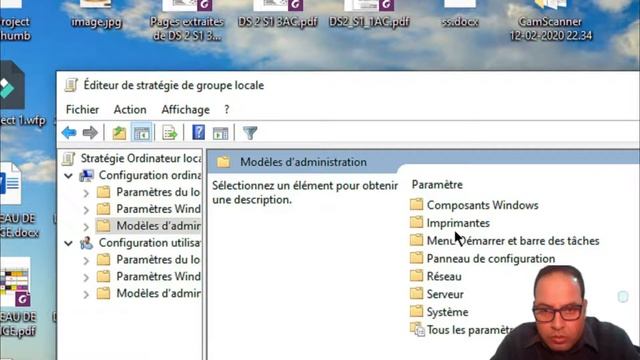This screenshot has height=360, width=640.
Task: Click the Configuration ordinateur computer icon
Action: (86, 176)
